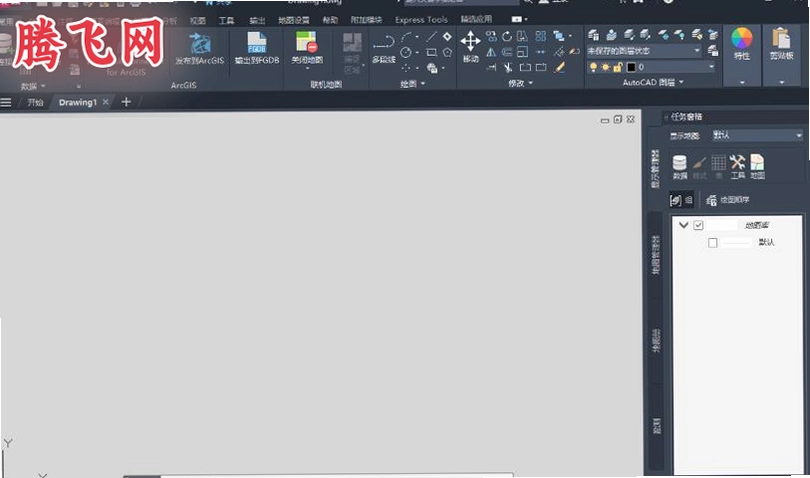Select the Polygon drawing tool
Screen dimensions: 810x478
(447, 52)
